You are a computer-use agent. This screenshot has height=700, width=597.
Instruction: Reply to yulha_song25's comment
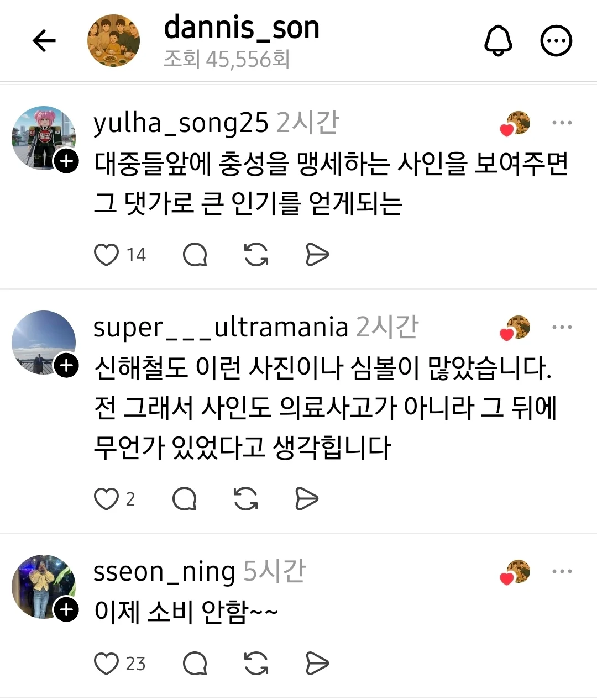[x=195, y=255]
